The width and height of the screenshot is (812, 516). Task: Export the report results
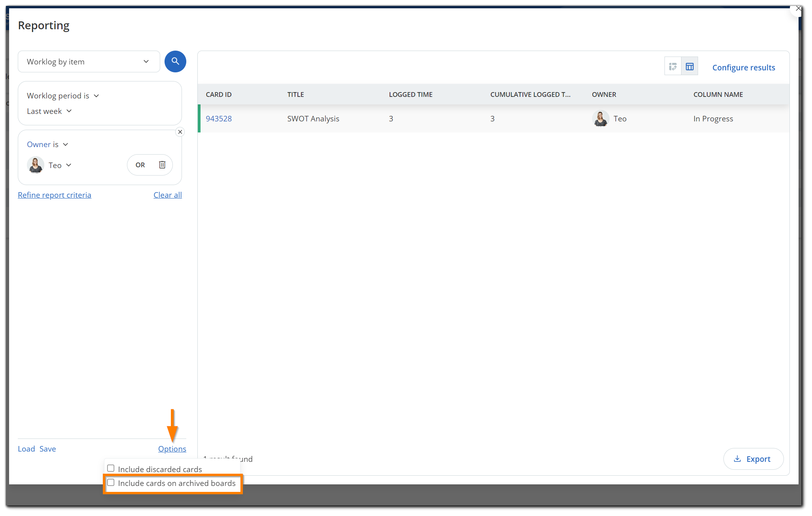coord(753,459)
